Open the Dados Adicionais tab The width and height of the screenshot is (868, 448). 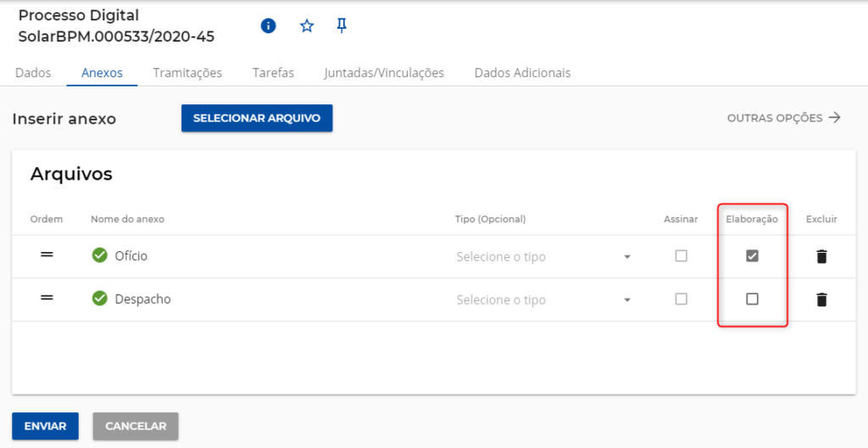tap(522, 73)
